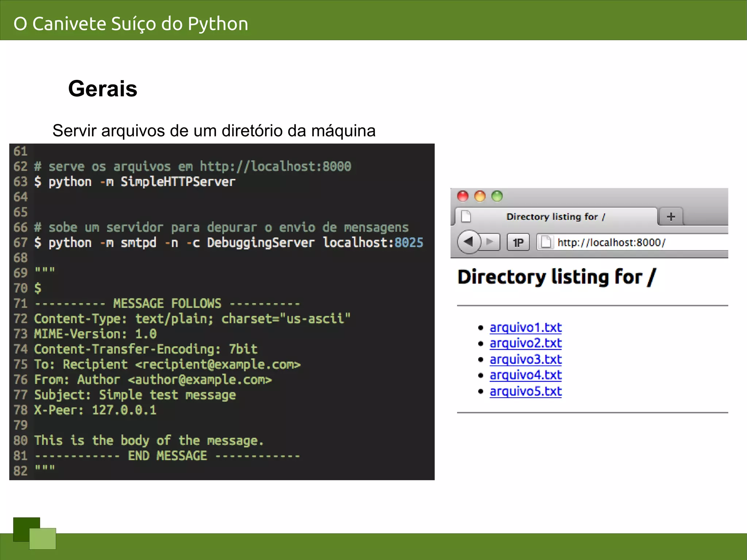Open the arquivo4.txt link

(526, 375)
